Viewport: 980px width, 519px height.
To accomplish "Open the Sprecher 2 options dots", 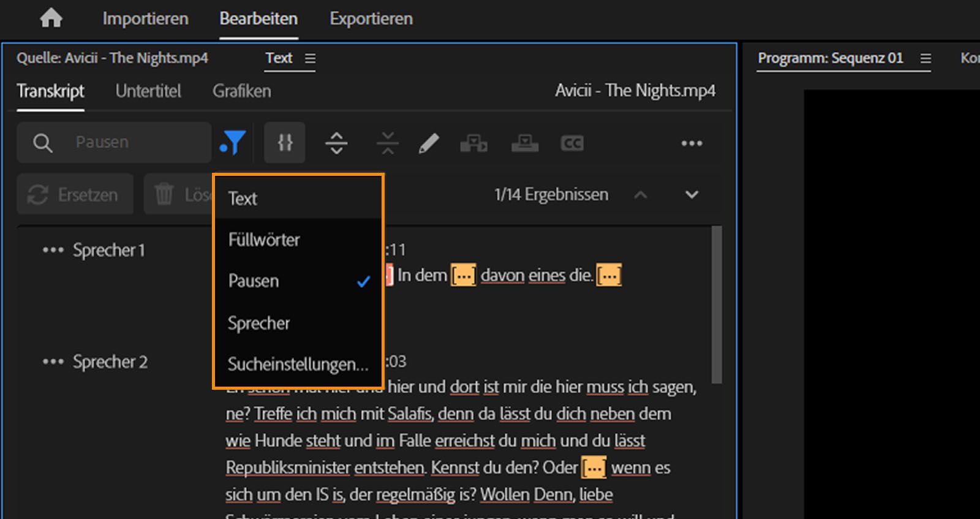I will (x=53, y=362).
